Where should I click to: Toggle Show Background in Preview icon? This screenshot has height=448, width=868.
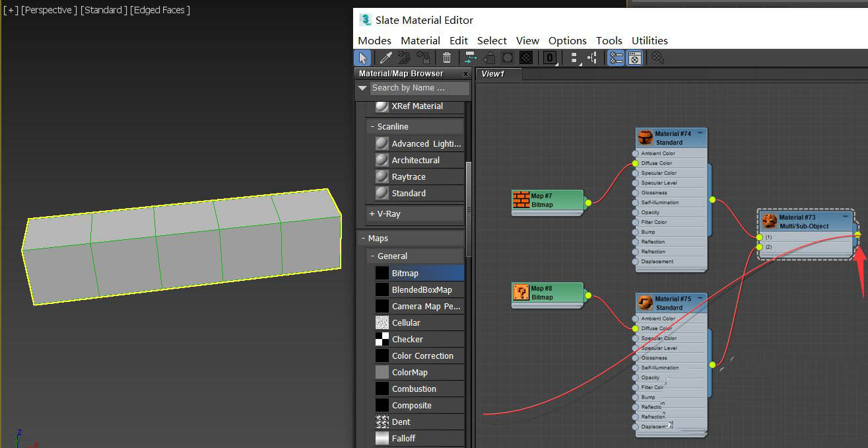point(526,58)
